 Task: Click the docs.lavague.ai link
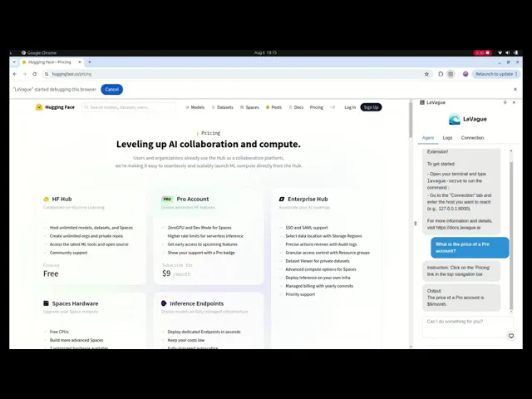tap(458, 228)
